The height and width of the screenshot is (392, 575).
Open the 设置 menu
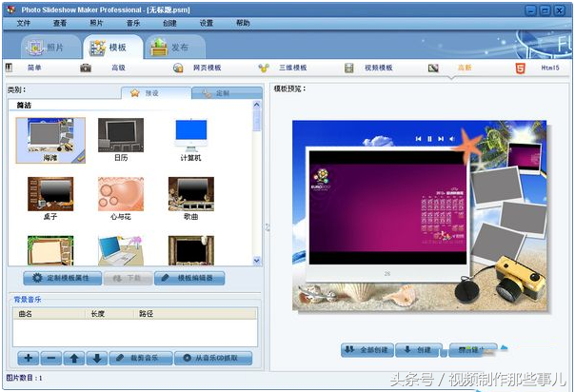(x=207, y=23)
